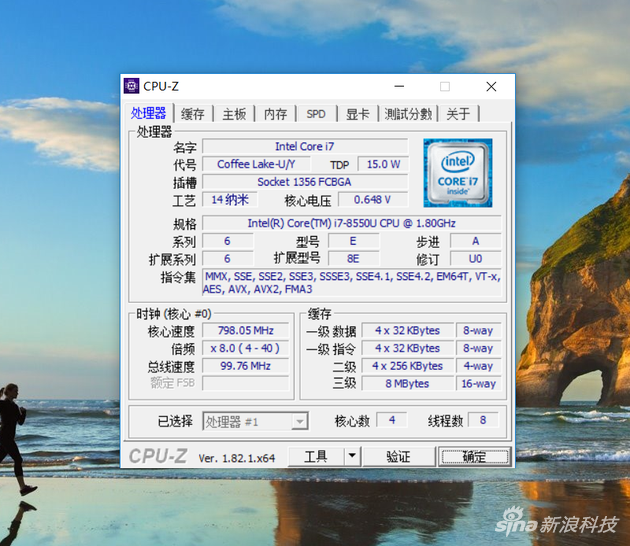Open the 測試分數 tab
The width and height of the screenshot is (630, 546).
[408, 114]
